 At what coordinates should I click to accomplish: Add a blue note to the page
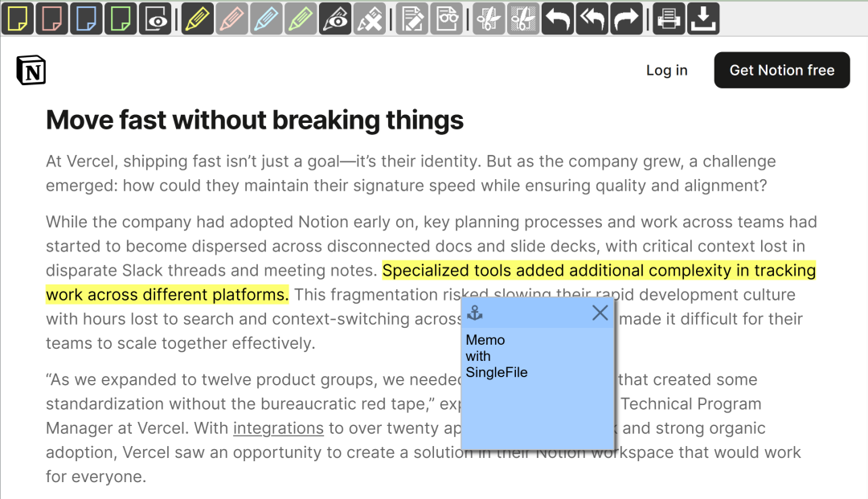[x=86, y=18]
